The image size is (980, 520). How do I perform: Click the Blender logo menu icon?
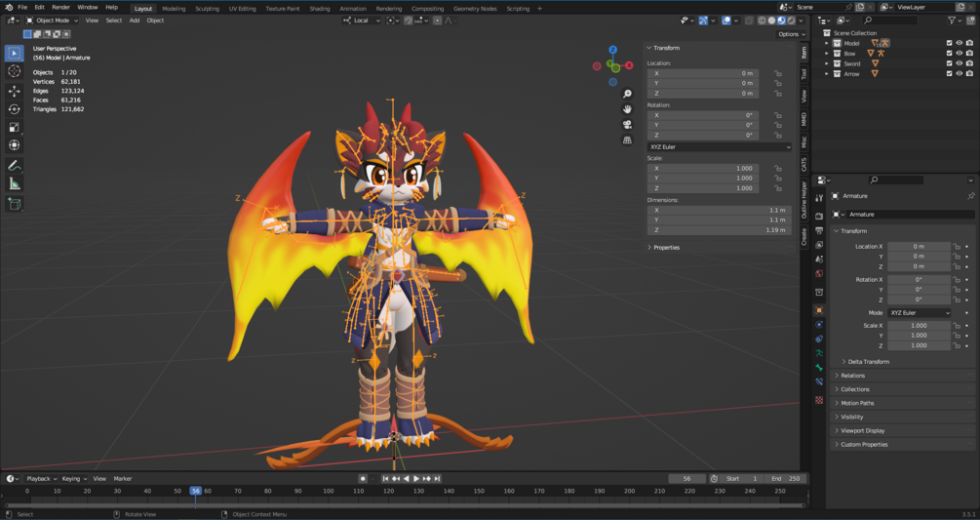pyautogui.click(x=8, y=8)
